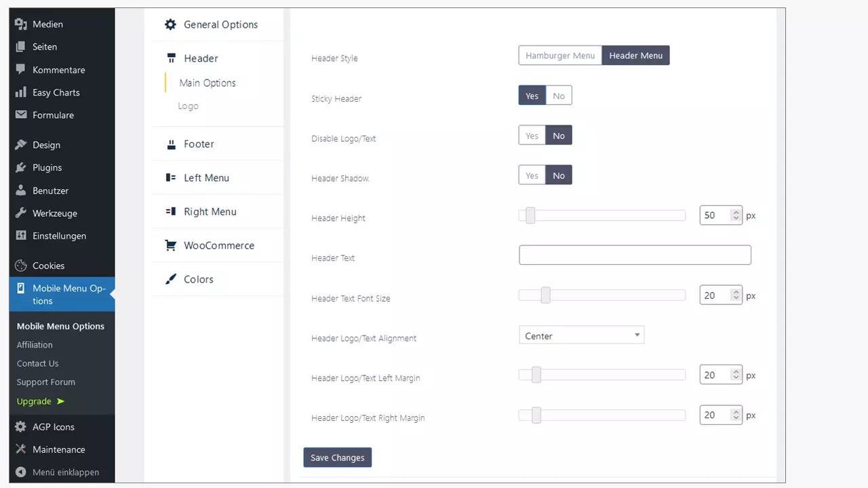The width and height of the screenshot is (868, 488).
Task: Click the Header Text input field
Action: tap(635, 255)
